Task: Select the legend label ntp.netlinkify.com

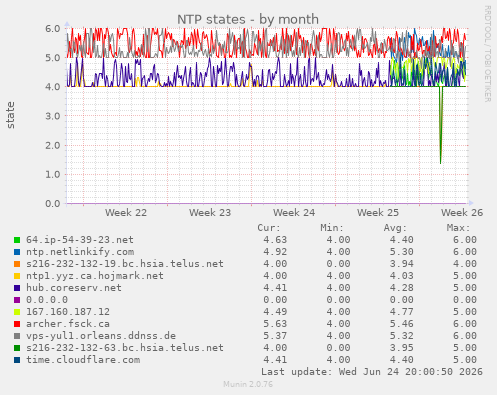Action: [x=80, y=252]
